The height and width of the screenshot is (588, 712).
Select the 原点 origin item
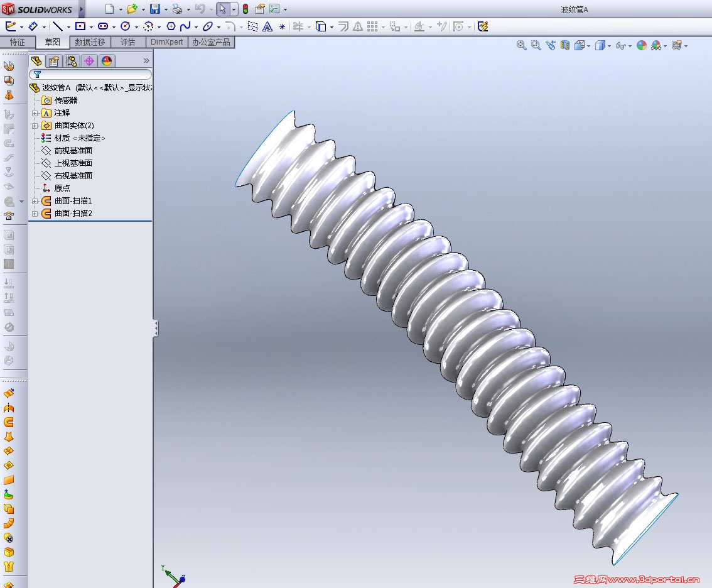[x=62, y=188]
